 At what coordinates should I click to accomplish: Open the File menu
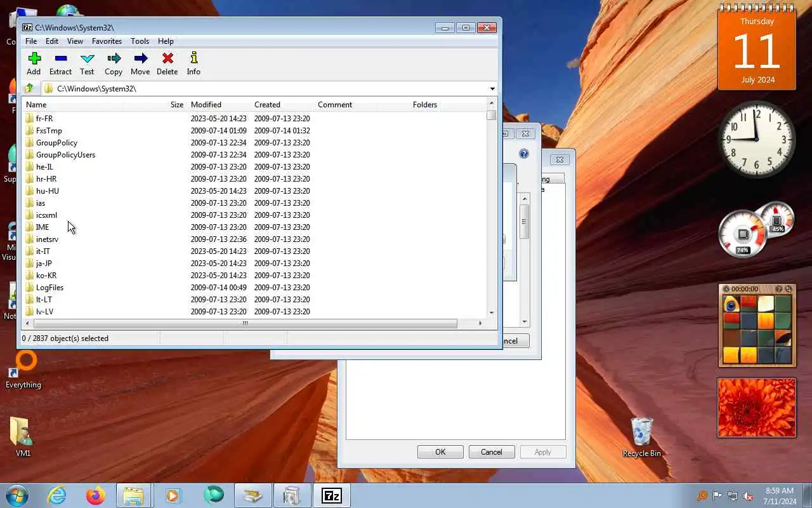click(x=30, y=41)
